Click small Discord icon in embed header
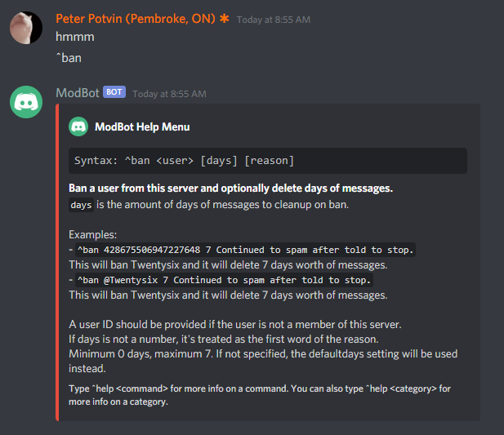504x435 pixels. tap(78, 127)
